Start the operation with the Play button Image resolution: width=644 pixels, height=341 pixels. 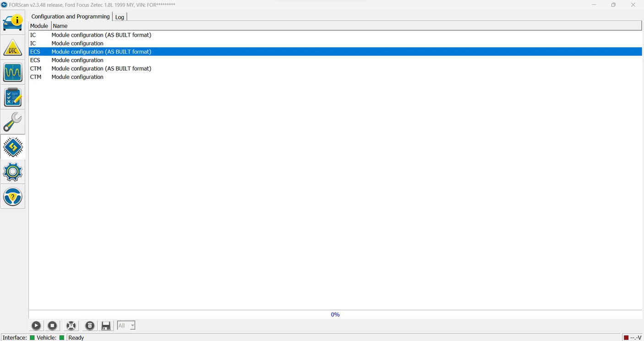pos(36,325)
